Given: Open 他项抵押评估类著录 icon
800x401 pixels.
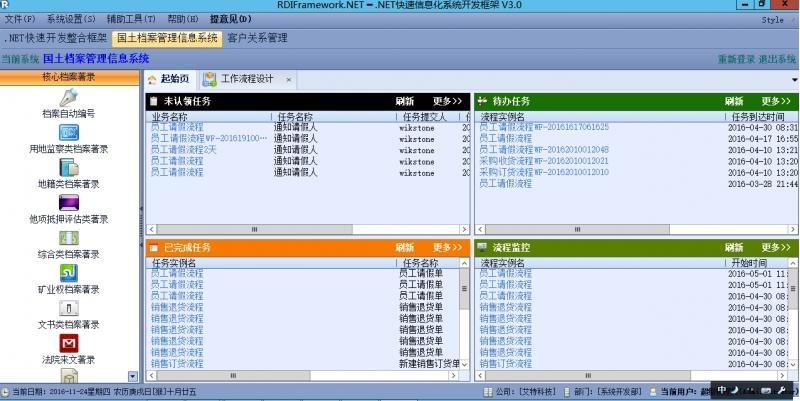Looking at the screenshot, I should click(68, 203).
